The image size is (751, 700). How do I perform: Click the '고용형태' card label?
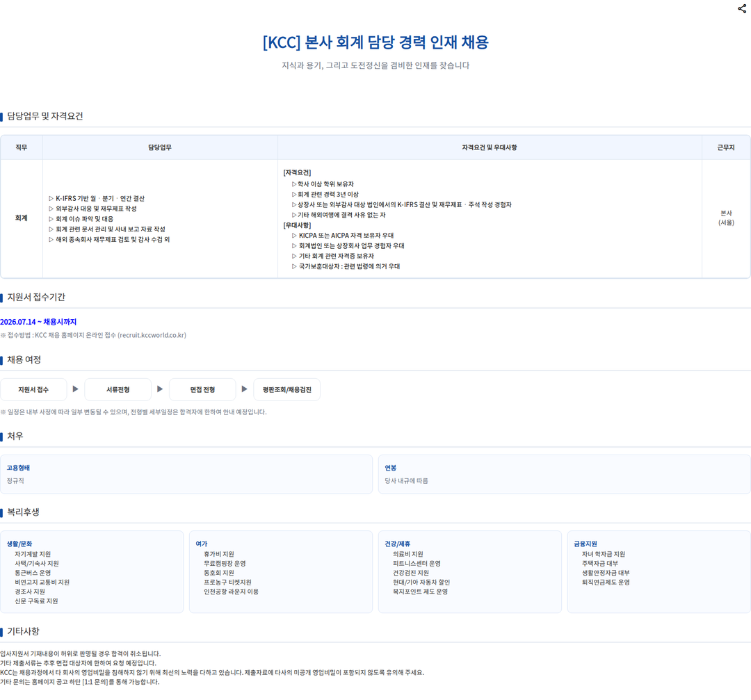pyautogui.click(x=18, y=469)
